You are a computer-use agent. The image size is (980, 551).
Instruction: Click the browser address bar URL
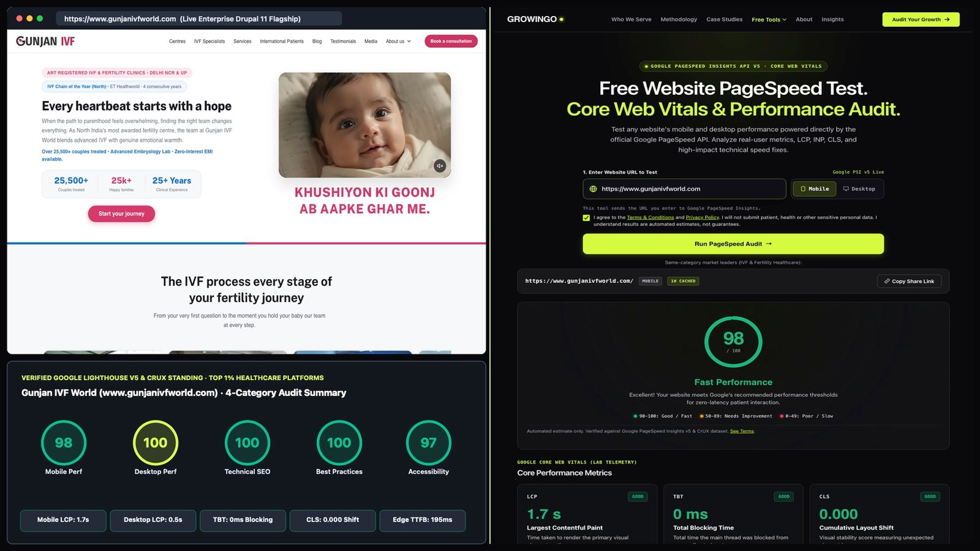(199, 19)
